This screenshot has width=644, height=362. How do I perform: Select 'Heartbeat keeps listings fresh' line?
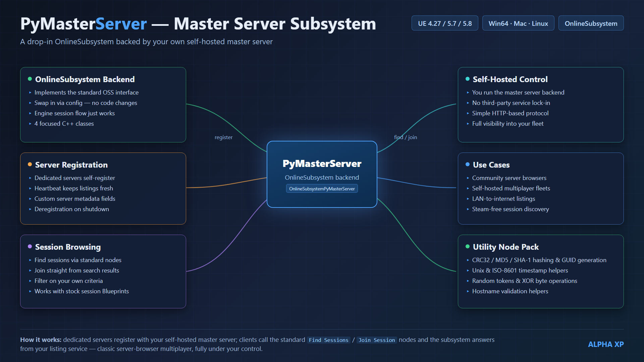point(74,188)
